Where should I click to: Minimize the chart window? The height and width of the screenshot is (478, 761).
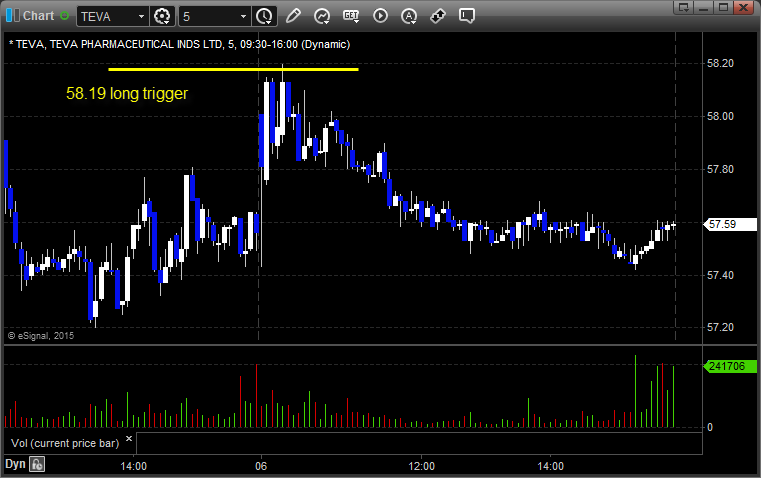click(x=704, y=7)
